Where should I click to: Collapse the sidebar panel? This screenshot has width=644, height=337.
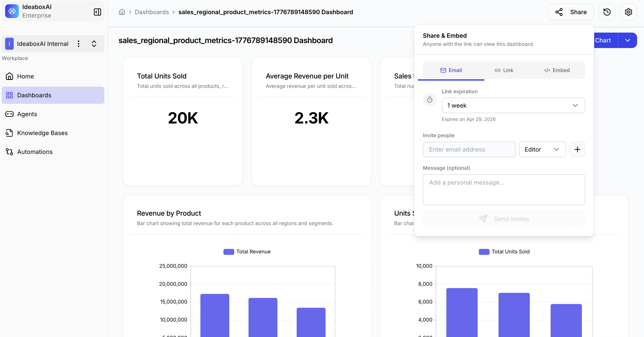click(x=97, y=12)
